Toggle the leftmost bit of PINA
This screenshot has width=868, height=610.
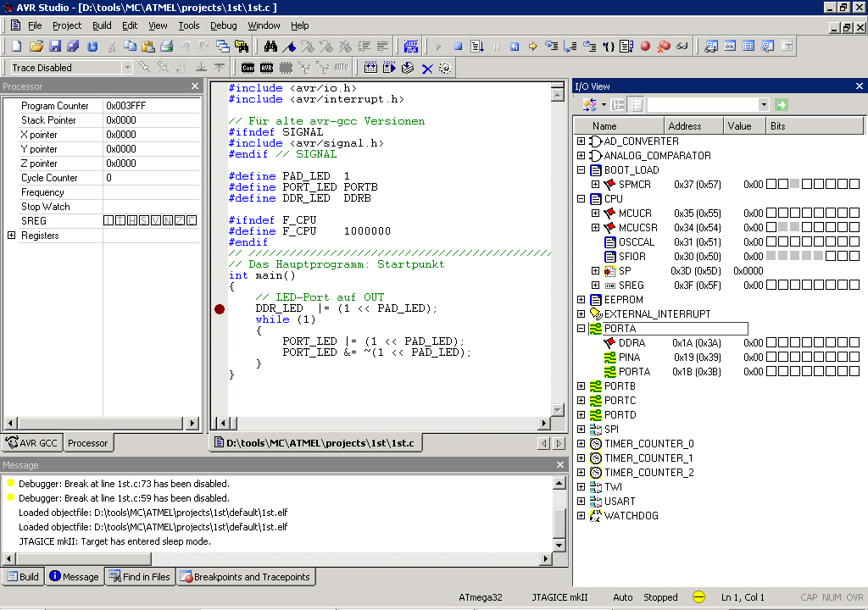click(771, 357)
